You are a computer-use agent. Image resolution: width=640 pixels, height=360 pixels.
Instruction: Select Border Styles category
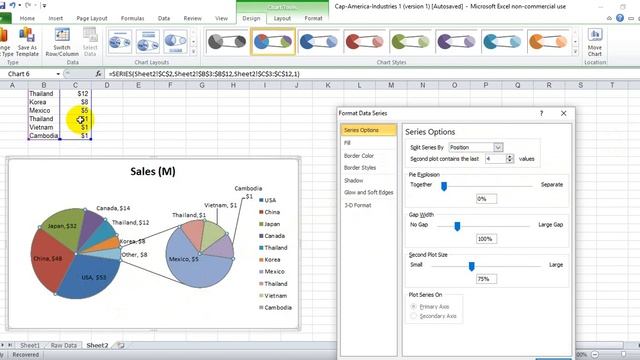click(x=360, y=168)
